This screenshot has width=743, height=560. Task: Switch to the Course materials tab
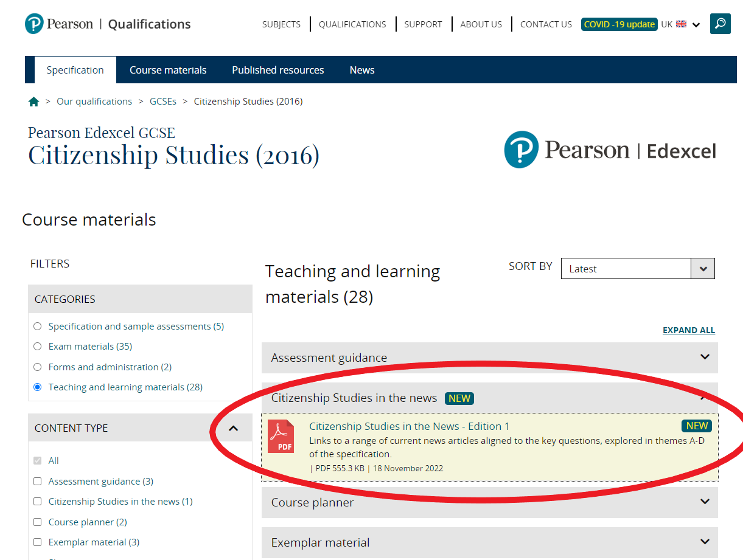(168, 70)
